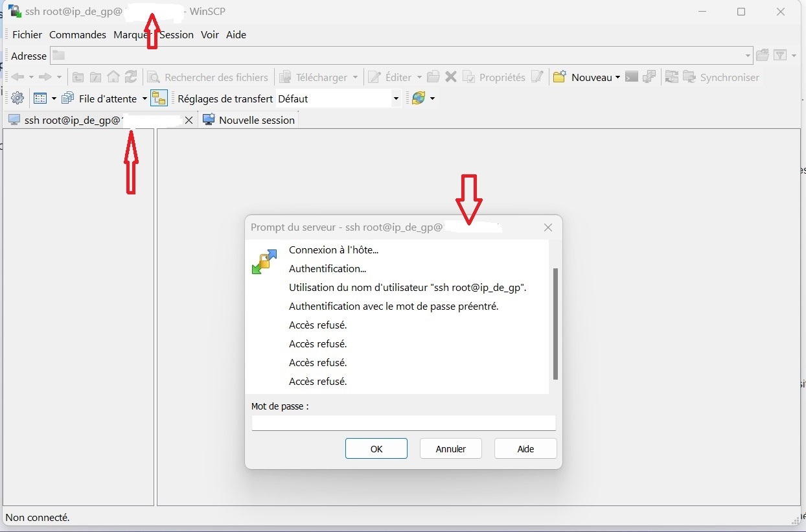Screen dimensions: 806x532
Task: Close the Prompt du serveur dialog
Action: tap(548, 227)
